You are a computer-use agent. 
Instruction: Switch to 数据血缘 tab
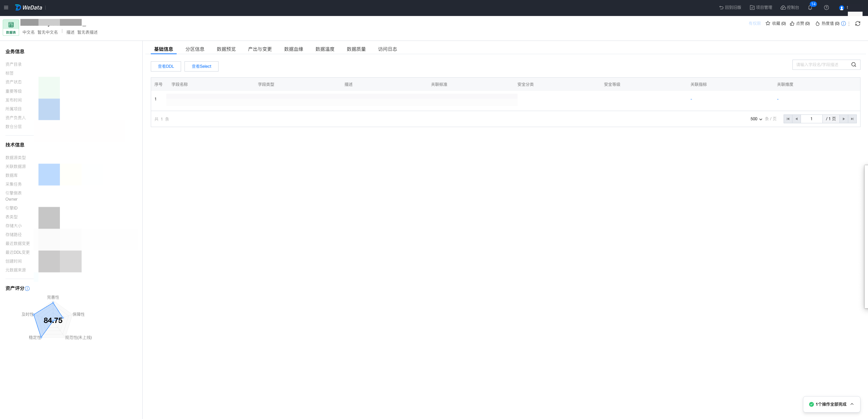coord(293,49)
